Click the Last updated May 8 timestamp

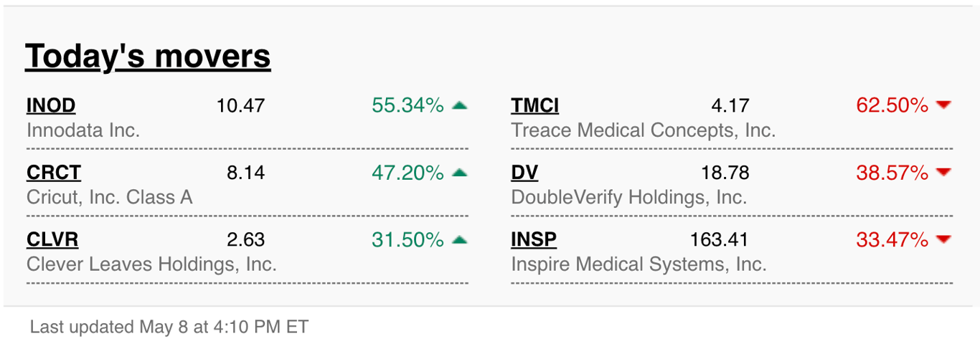169,327
